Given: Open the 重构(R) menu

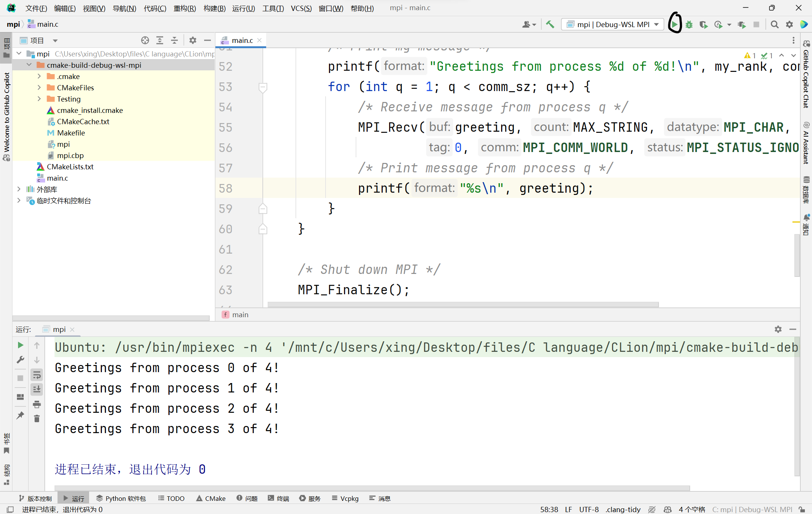Looking at the screenshot, I should [185, 8].
